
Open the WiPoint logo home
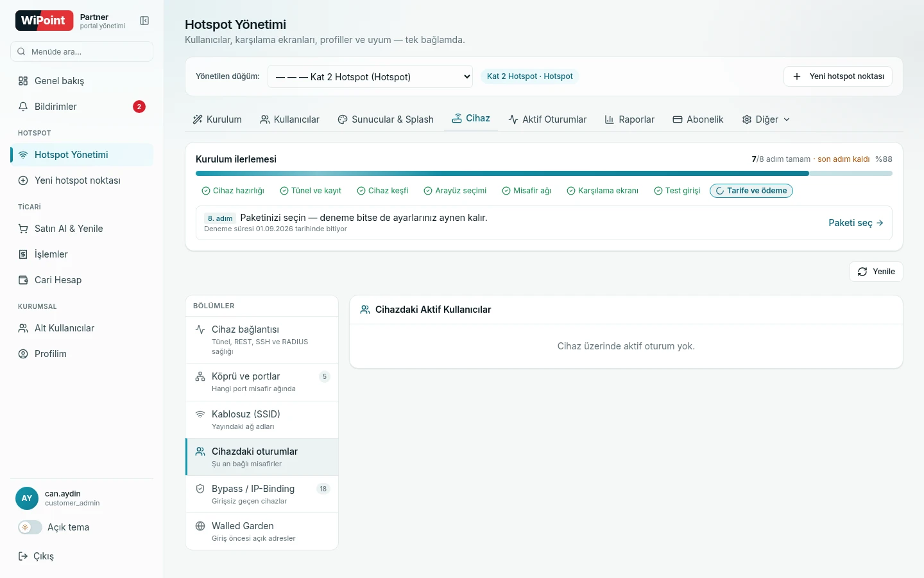click(44, 21)
